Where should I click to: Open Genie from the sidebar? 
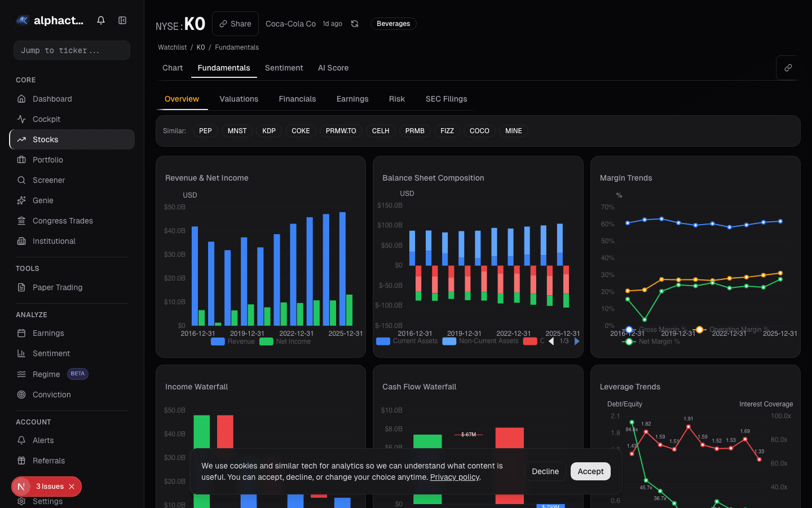[x=43, y=200]
